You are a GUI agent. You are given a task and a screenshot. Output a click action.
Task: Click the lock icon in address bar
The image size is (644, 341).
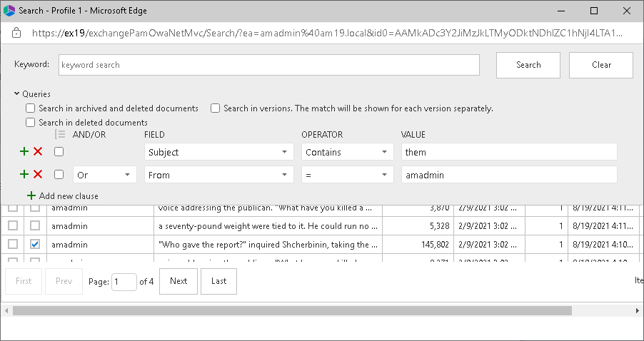(x=16, y=33)
